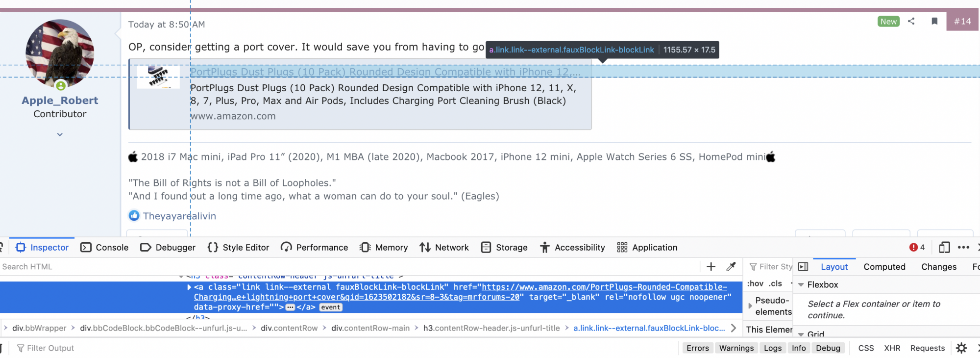The width and height of the screenshot is (980, 358).
Task: Open the Memory panel
Action: pos(384,248)
